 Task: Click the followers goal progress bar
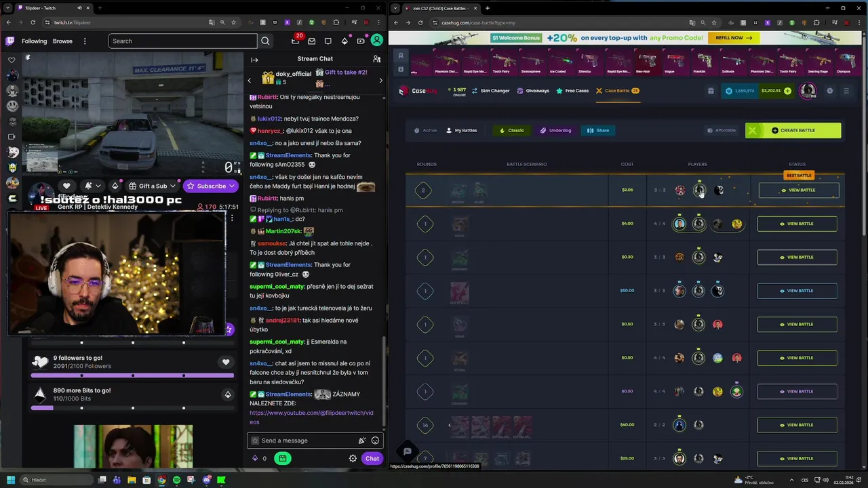(x=132, y=375)
